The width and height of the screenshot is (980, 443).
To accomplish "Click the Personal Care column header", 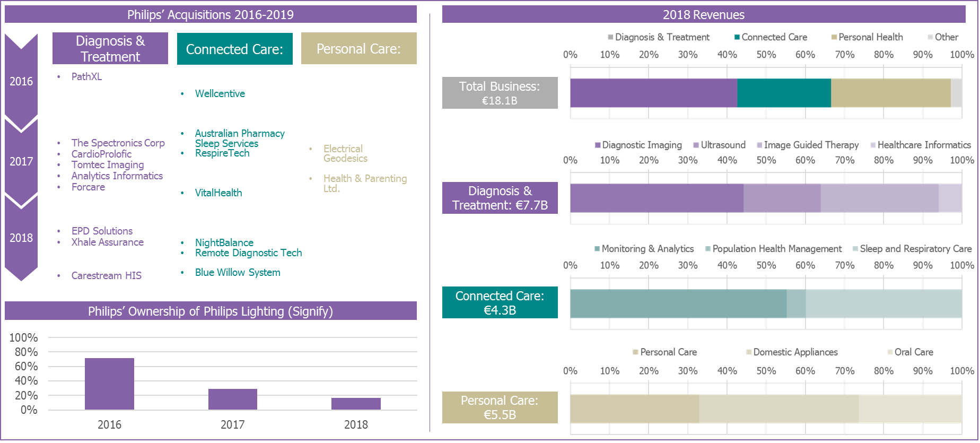I will [359, 48].
